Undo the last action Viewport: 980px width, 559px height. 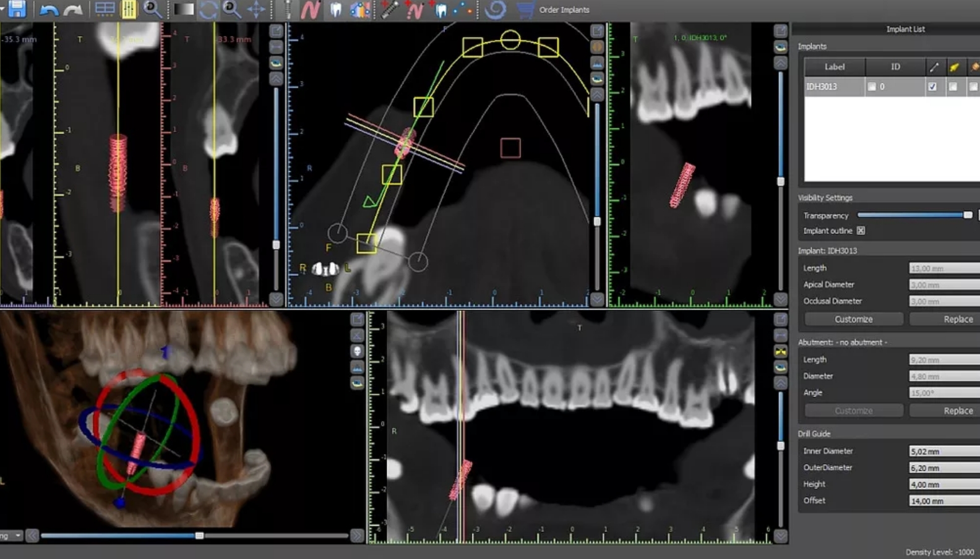pos(48,10)
